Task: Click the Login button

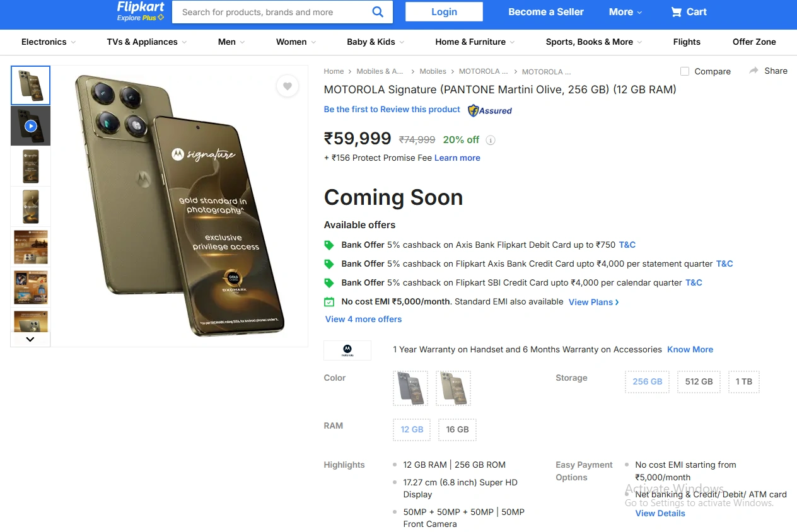Action: pos(444,12)
